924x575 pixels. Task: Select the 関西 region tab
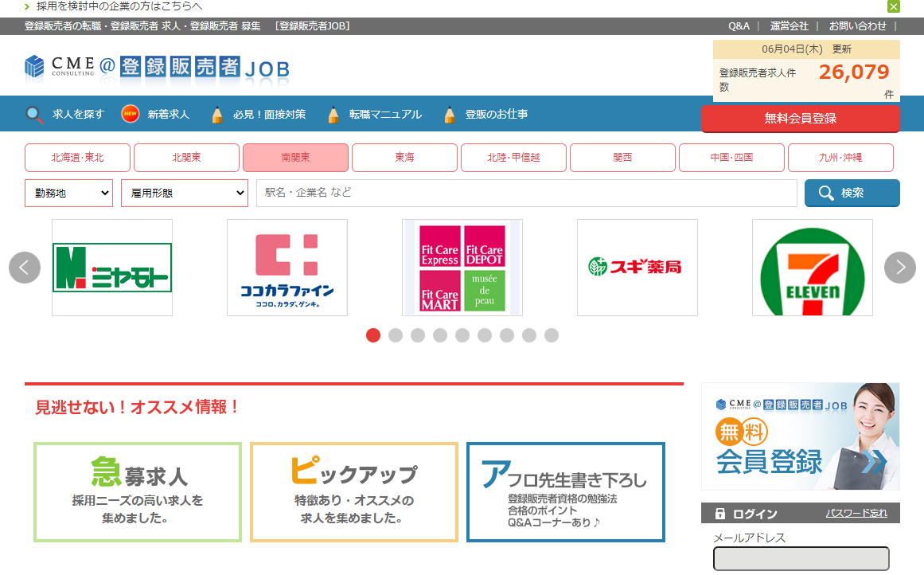(622, 158)
